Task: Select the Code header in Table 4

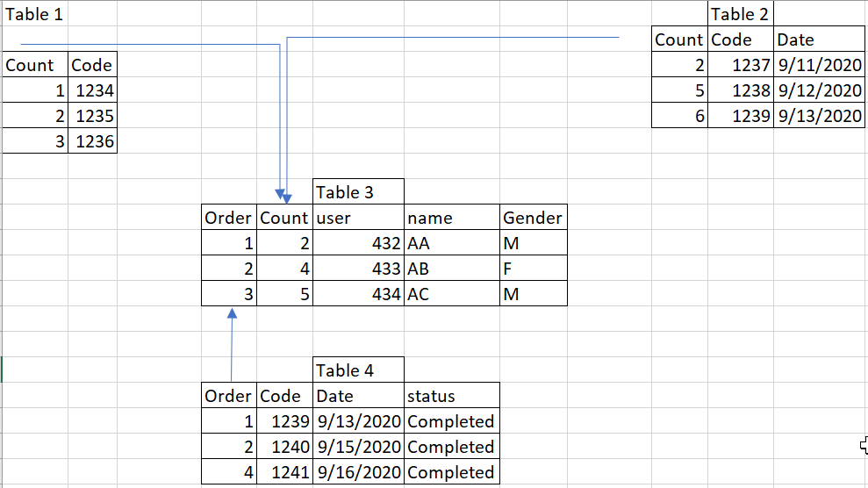Action: point(284,396)
